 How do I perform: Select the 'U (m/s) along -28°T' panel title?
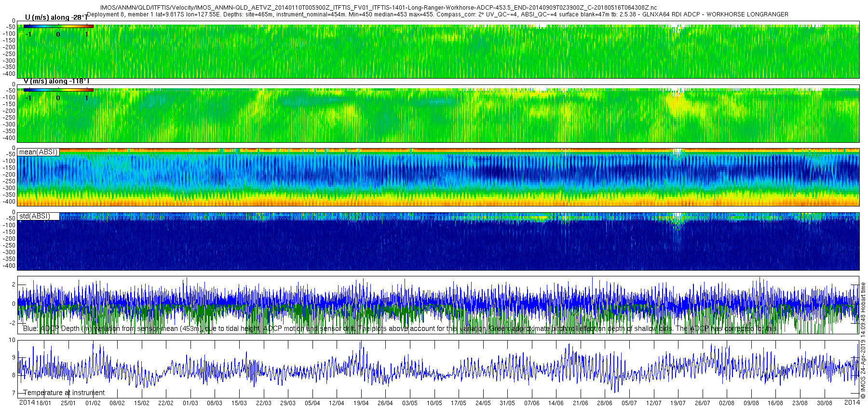pyautogui.click(x=56, y=17)
